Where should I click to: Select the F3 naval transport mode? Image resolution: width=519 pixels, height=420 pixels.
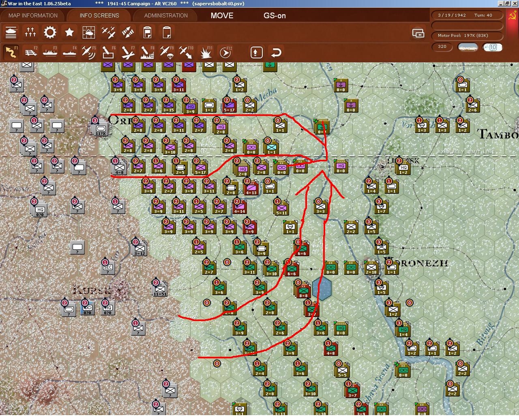pos(50,52)
